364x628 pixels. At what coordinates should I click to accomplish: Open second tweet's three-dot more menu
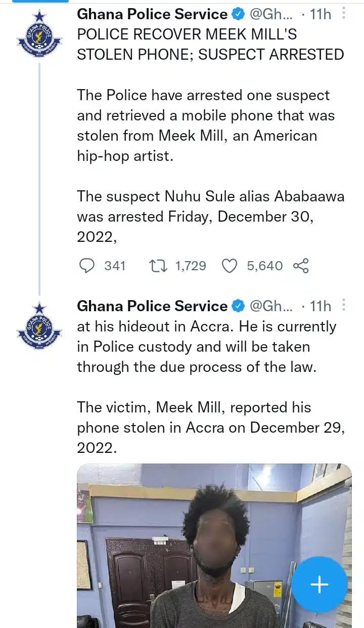coord(344,306)
